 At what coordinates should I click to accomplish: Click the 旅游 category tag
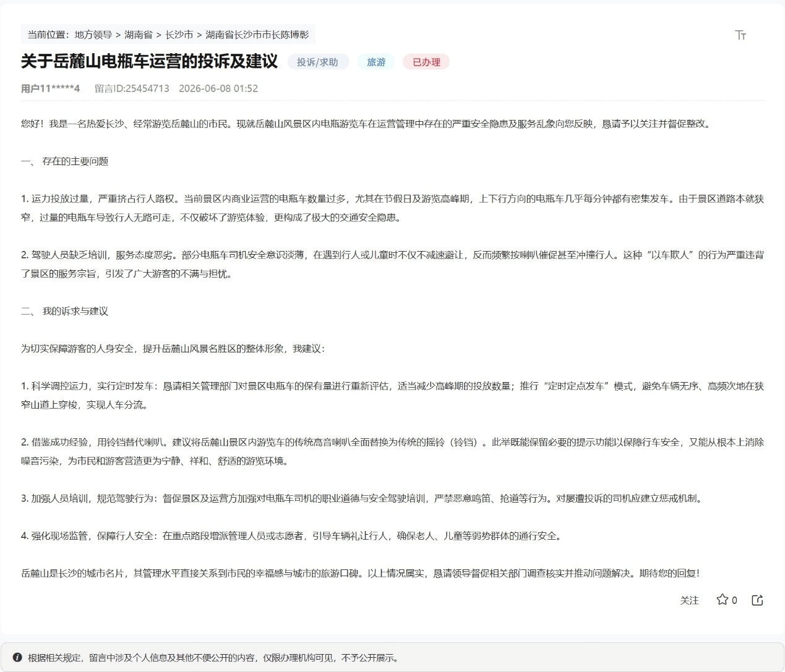point(376,62)
